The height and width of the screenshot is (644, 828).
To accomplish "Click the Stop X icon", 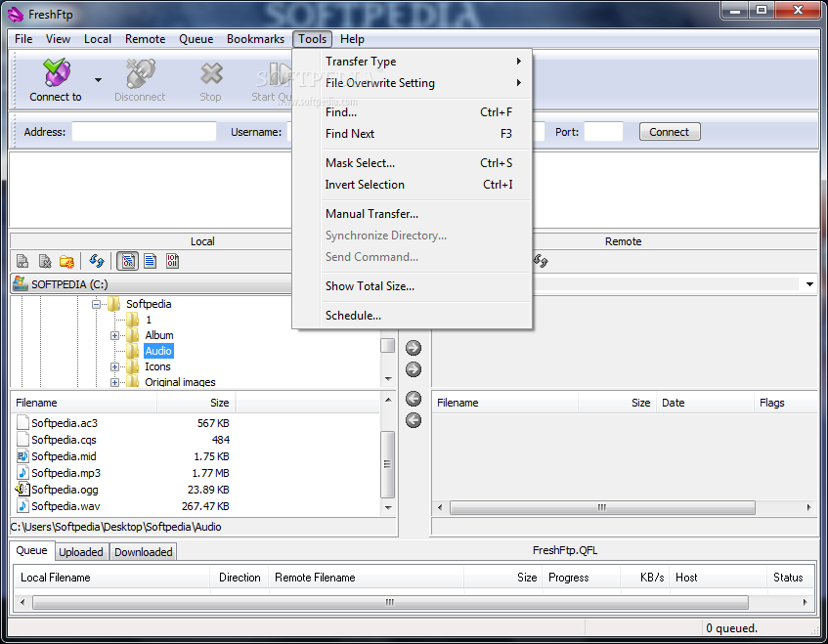I will pyautogui.click(x=211, y=74).
